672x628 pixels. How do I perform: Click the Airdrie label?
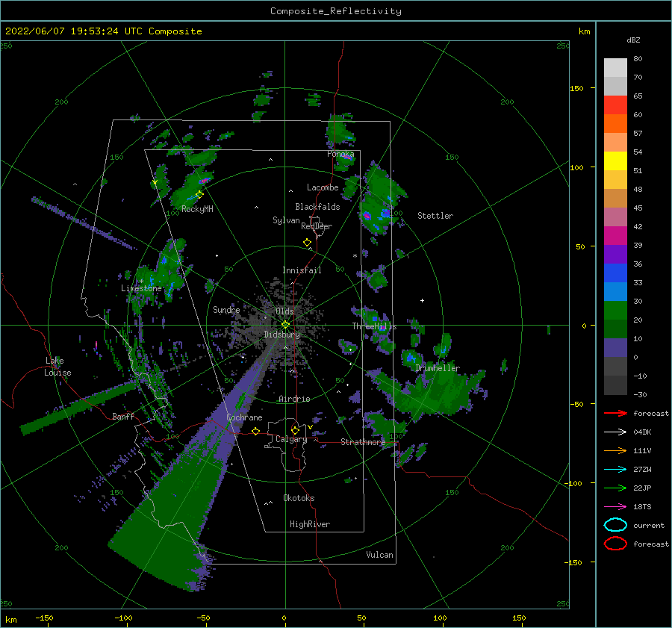coord(294,399)
